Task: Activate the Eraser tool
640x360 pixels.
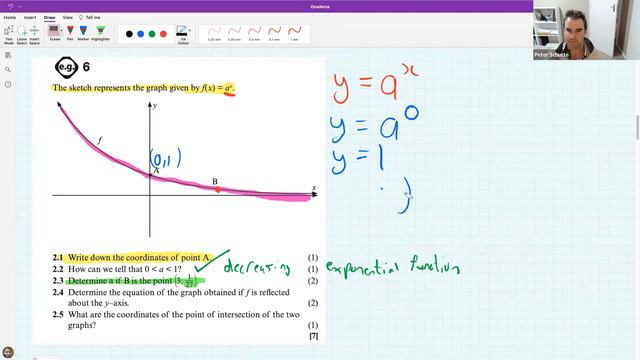Action: coord(54,33)
